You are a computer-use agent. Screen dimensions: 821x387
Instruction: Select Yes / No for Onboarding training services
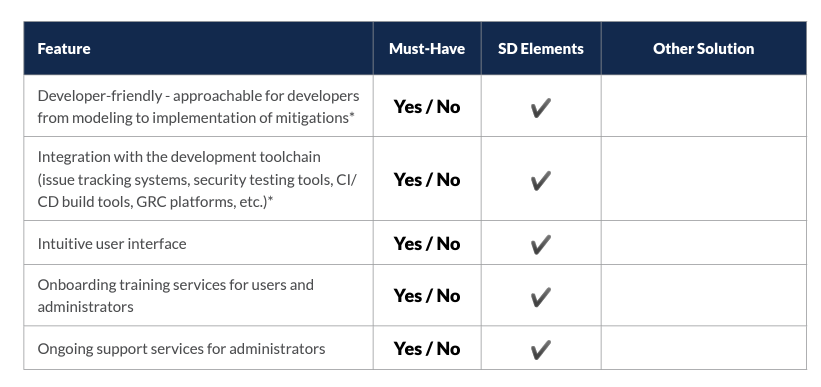pos(427,295)
